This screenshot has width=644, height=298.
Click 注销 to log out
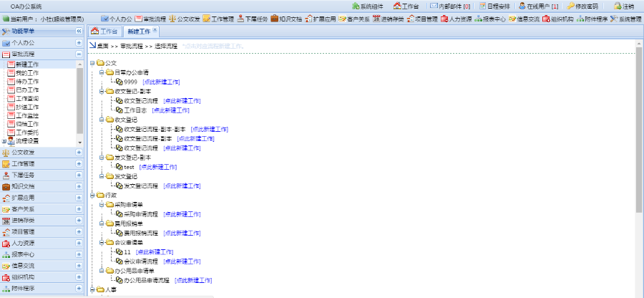click(624, 6)
